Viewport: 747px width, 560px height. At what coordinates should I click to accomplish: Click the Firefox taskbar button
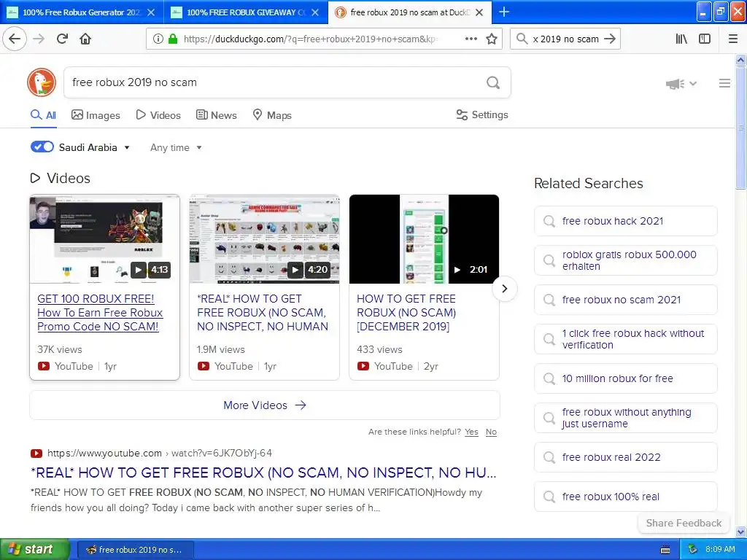click(x=135, y=550)
